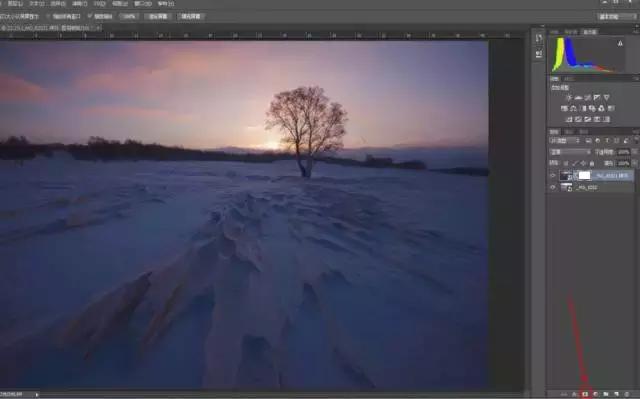640x399 pixels.
Task: Click the new group folder icon
Action: click(606, 394)
